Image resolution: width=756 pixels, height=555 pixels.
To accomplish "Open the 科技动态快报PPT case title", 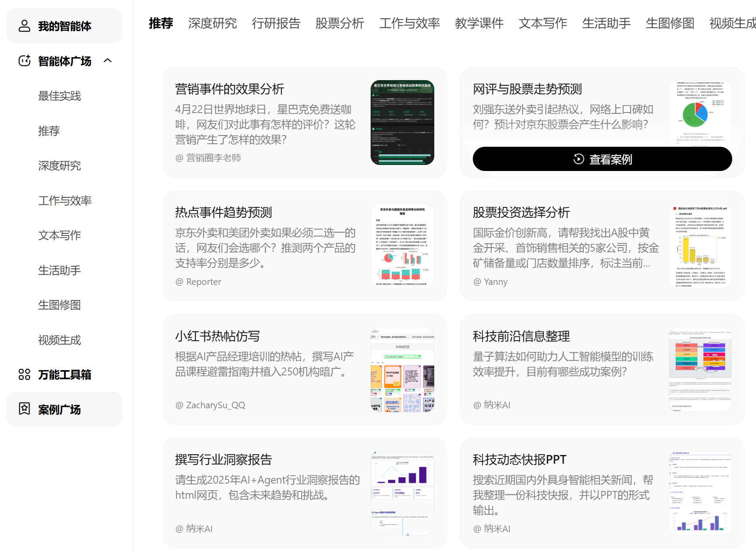I will point(520,459).
